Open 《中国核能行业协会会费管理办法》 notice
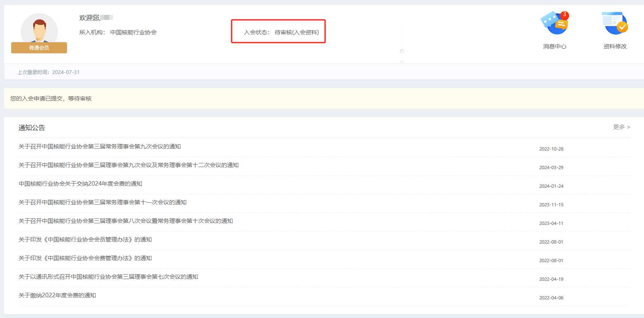 click(x=85, y=258)
